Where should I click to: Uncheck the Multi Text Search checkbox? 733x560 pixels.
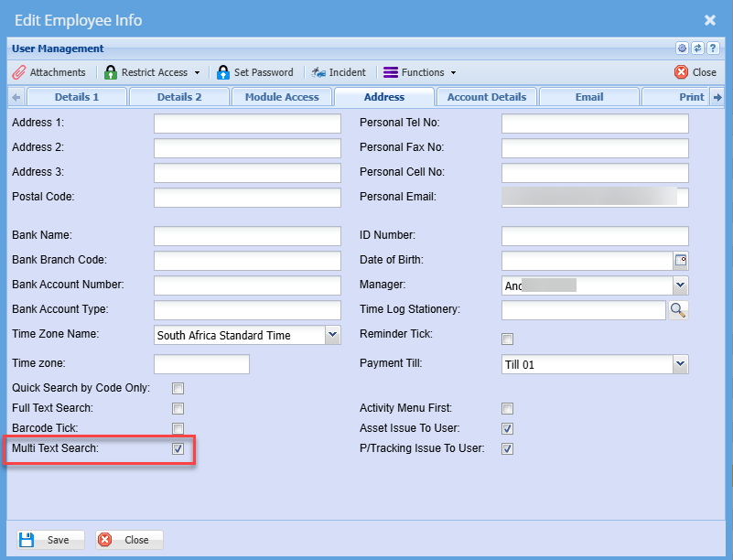178,449
